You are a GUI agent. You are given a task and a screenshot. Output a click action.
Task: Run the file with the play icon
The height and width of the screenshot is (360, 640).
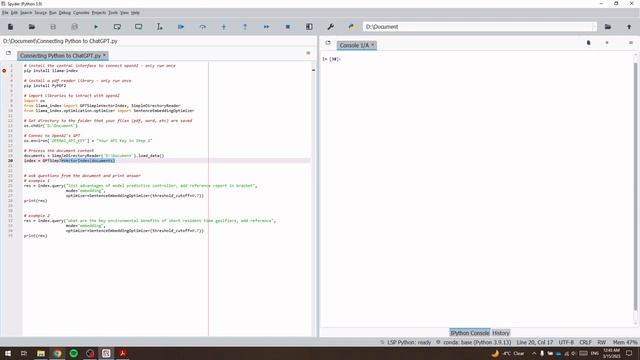click(96, 27)
